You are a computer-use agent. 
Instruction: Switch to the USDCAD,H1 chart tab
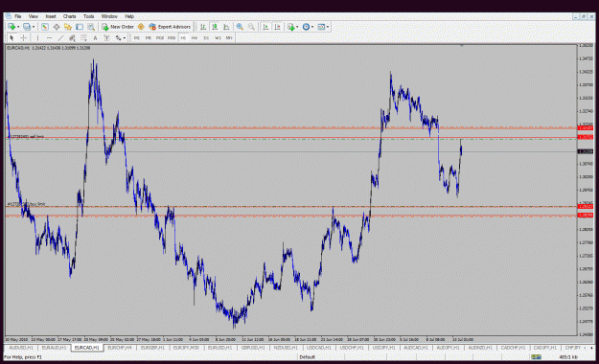pos(319,348)
